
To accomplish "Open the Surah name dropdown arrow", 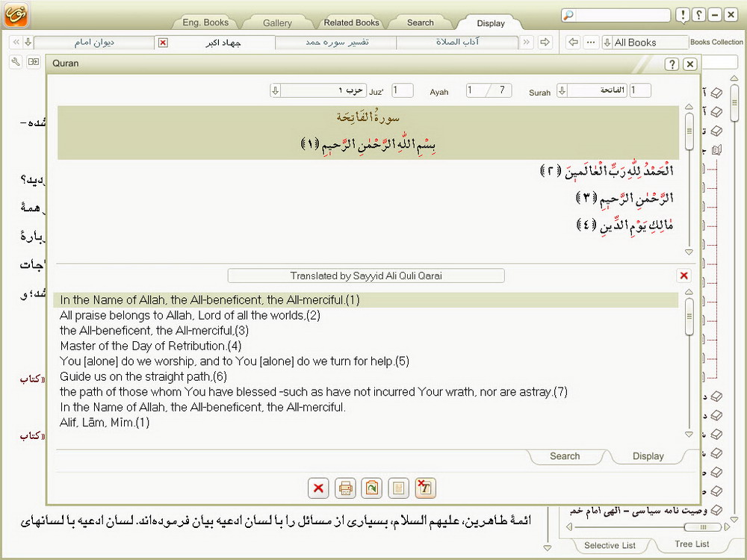I will click(562, 90).
